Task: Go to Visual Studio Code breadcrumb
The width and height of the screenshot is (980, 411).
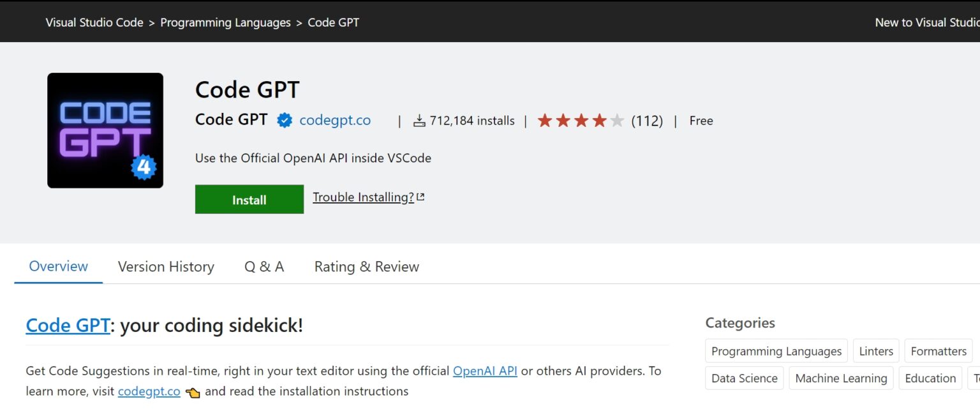Action: [x=94, y=22]
